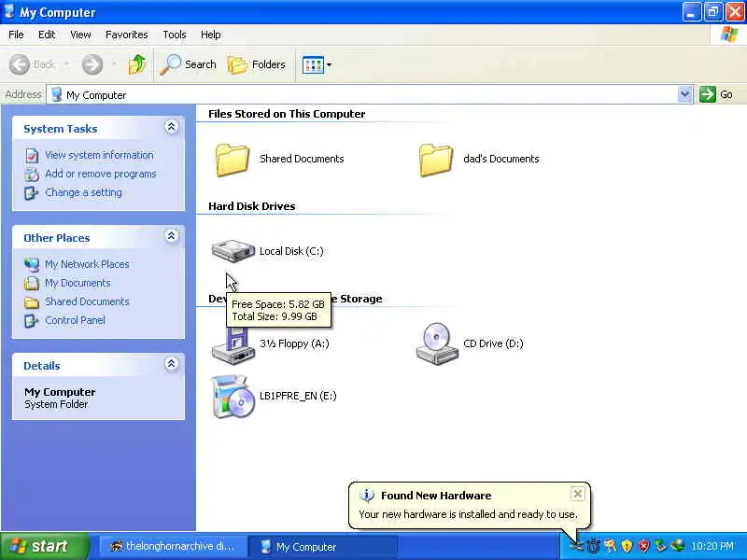Image resolution: width=747 pixels, height=560 pixels.
Task: Open the Search pane
Action: (x=188, y=64)
